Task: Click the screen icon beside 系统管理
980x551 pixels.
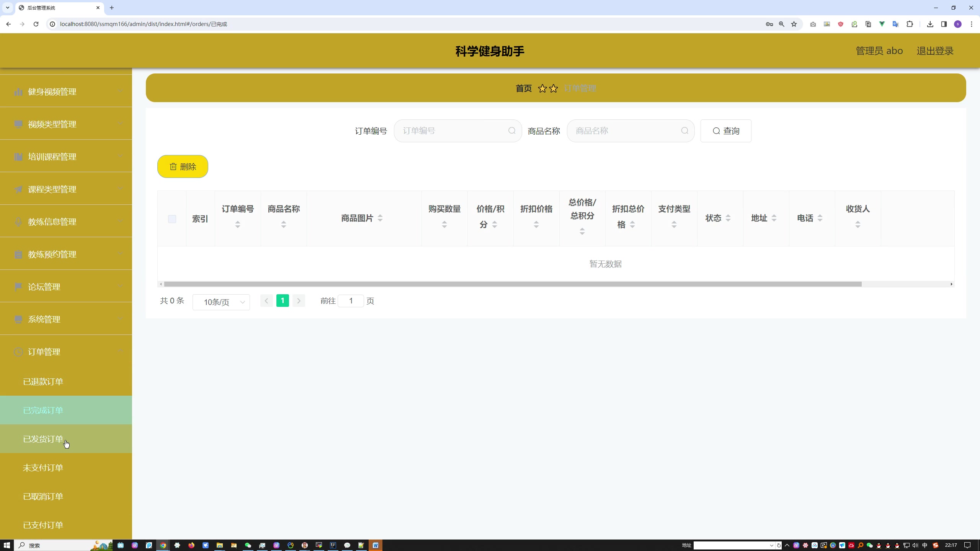Action: pos(18,320)
